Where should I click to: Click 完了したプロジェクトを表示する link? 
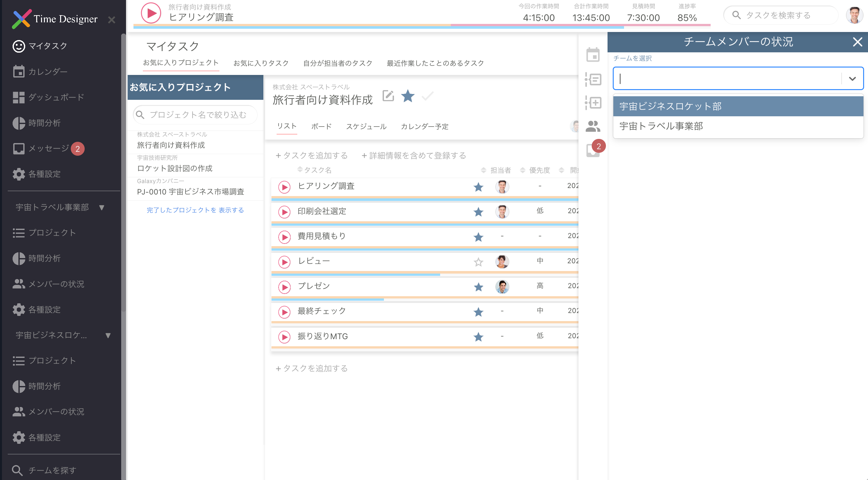click(195, 210)
